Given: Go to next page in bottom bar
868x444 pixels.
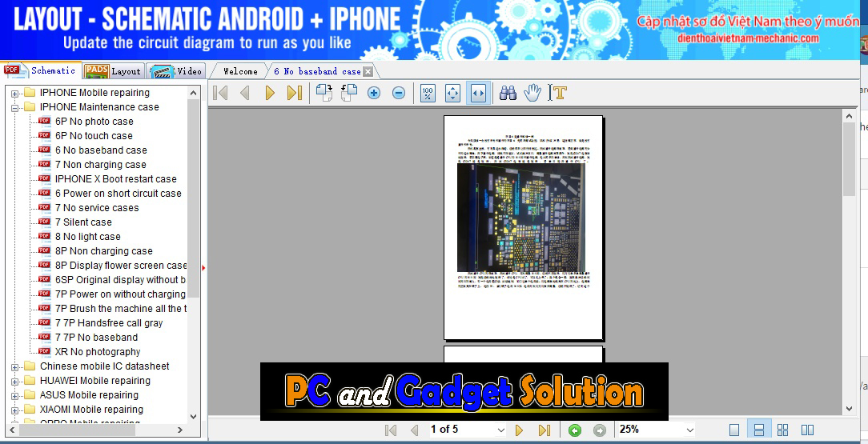Looking at the screenshot, I should (x=519, y=430).
